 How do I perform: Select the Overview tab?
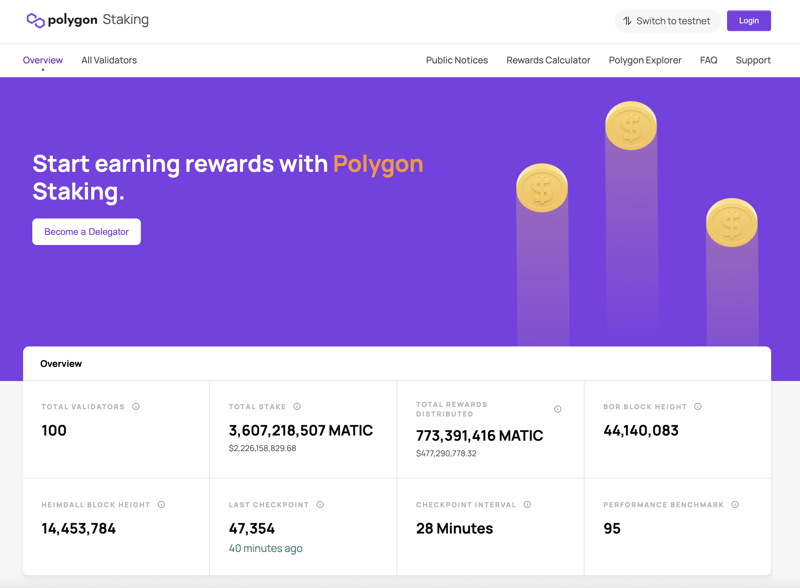tap(42, 60)
